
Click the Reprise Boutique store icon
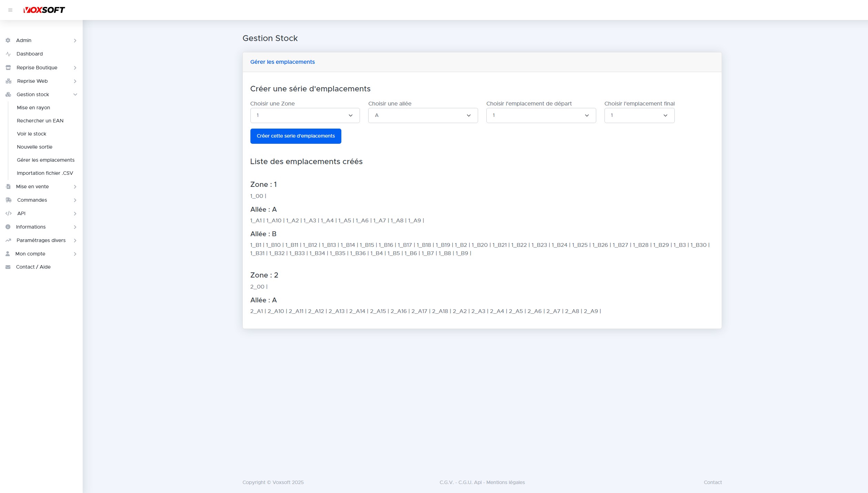(x=8, y=68)
